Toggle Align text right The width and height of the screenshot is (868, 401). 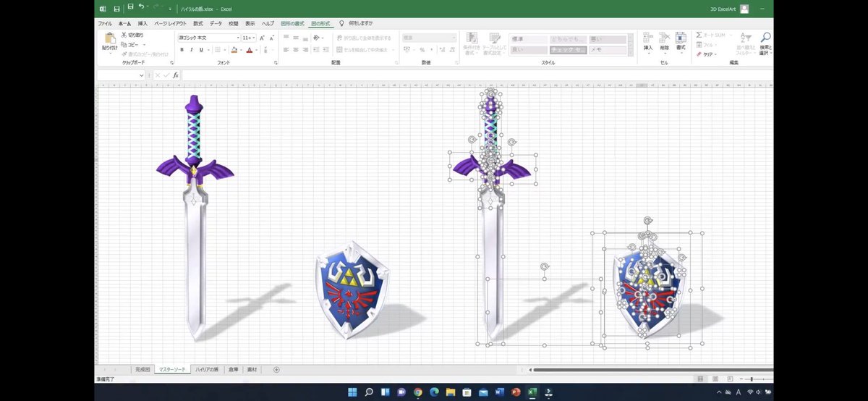click(x=305, y=50)
